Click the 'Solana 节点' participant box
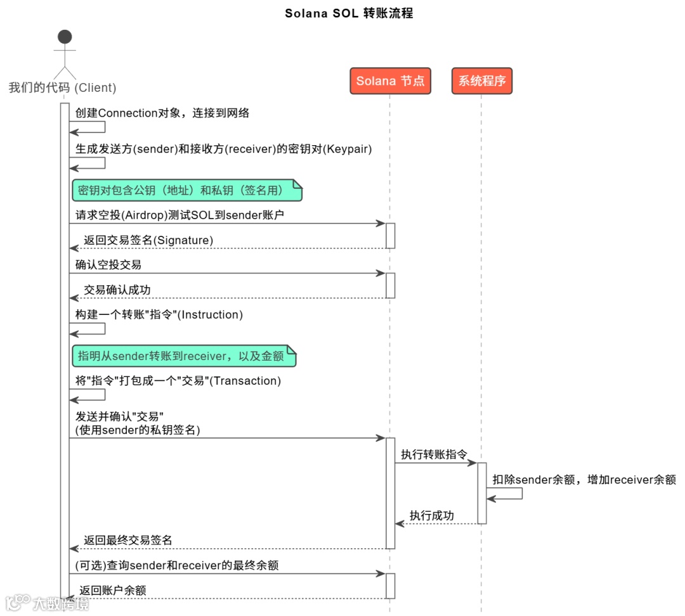This screenshot has width=685, height=616. (390, 80)
